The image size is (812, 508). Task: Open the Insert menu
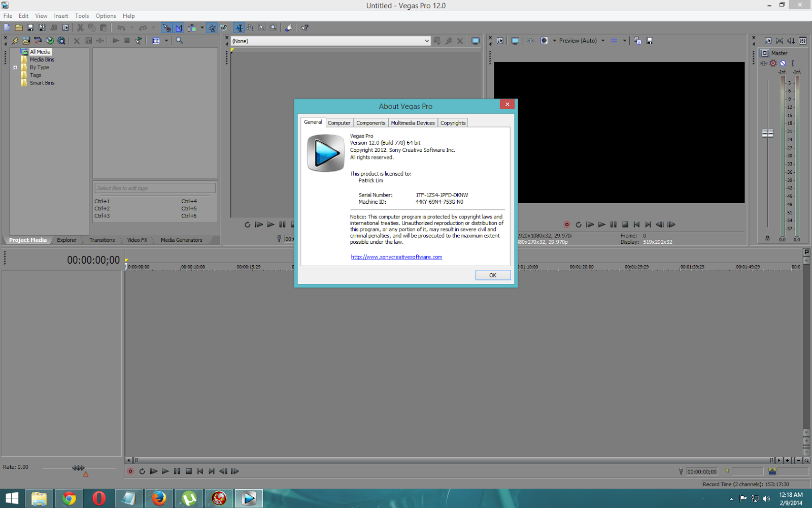[61, 16]
